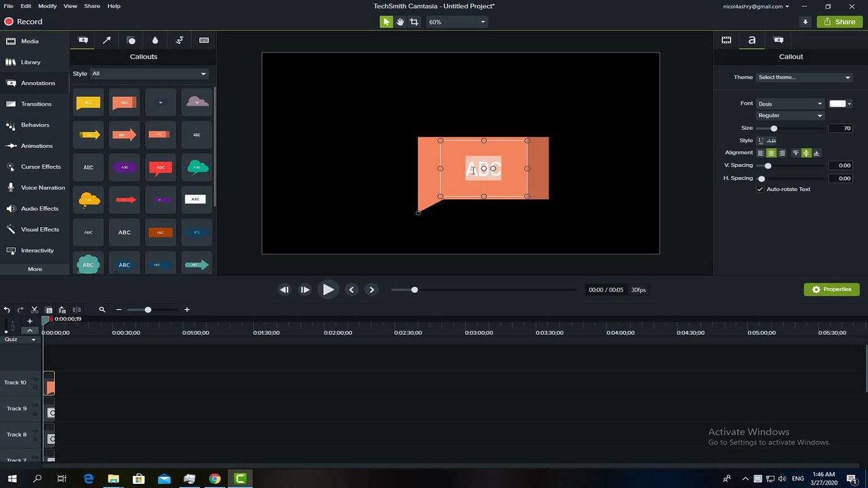Image resolution: width=868 pixels, height=488 pixels.
Task: Align text center horizontally
Action: click(771, 153)
